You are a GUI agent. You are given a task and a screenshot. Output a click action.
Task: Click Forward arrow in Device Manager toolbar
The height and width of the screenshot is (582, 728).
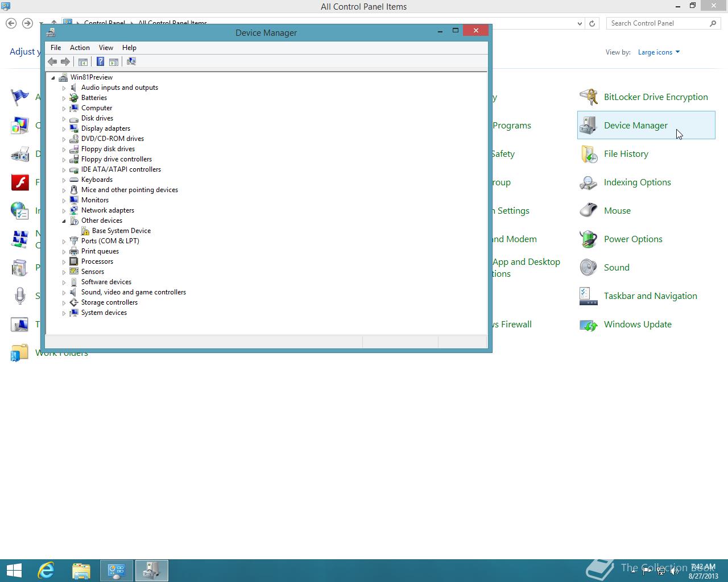(x=65, y=61)
